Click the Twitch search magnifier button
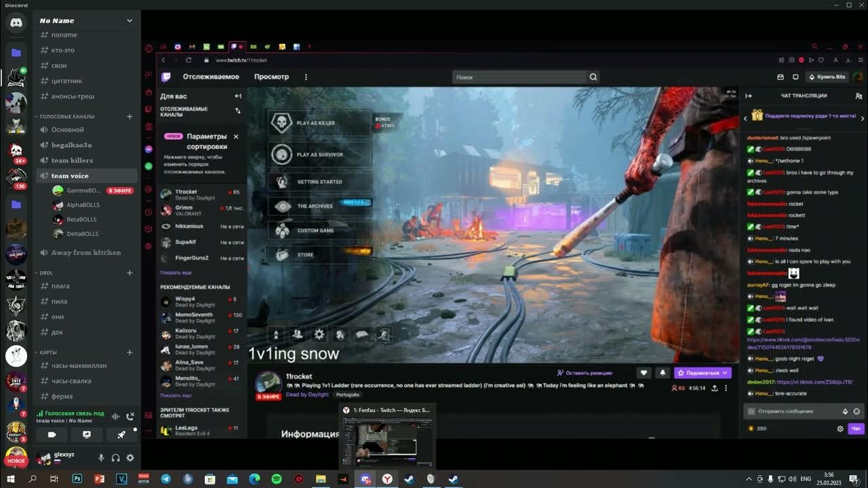The image size is (868, 488). (593, 77)
